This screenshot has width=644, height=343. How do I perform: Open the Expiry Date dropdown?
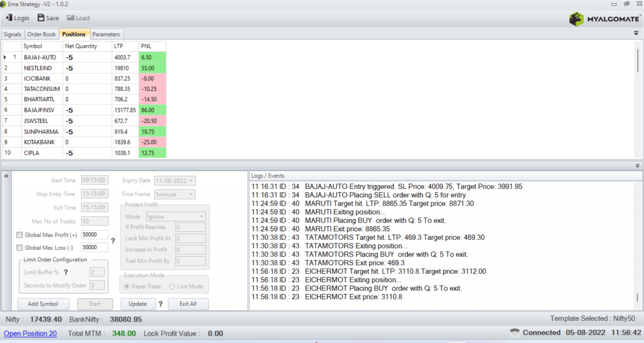[x=191, y=181]
